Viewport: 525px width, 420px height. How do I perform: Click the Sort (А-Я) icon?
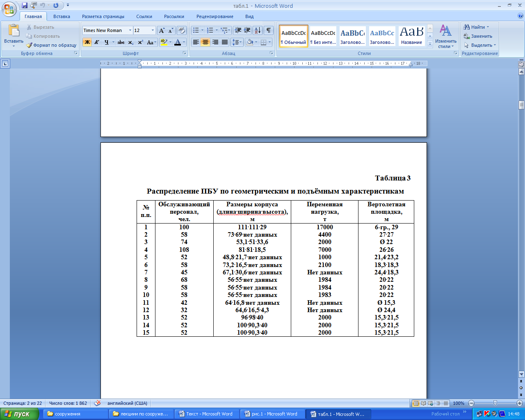pyautogui.click(x=257, y=30)
